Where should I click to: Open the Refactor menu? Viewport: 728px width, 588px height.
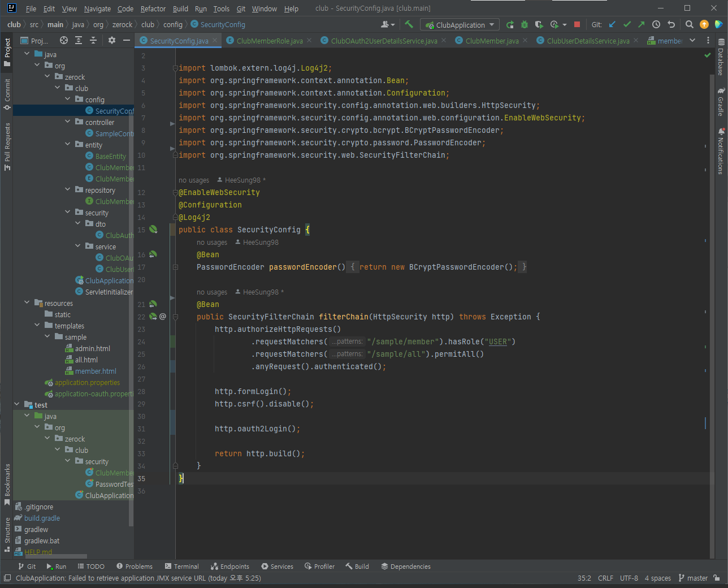click(x=153, y=8)
